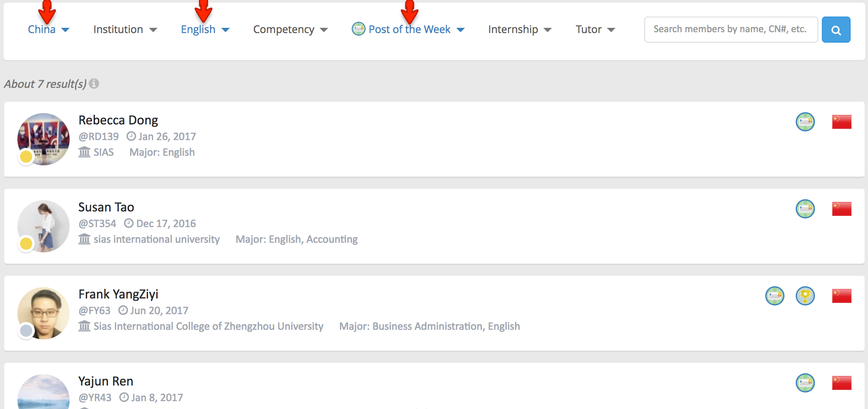The height and width of the screenshot is (409, 868).
Task: Open the English major filter dropdown
Action: [x=205, y=30]
